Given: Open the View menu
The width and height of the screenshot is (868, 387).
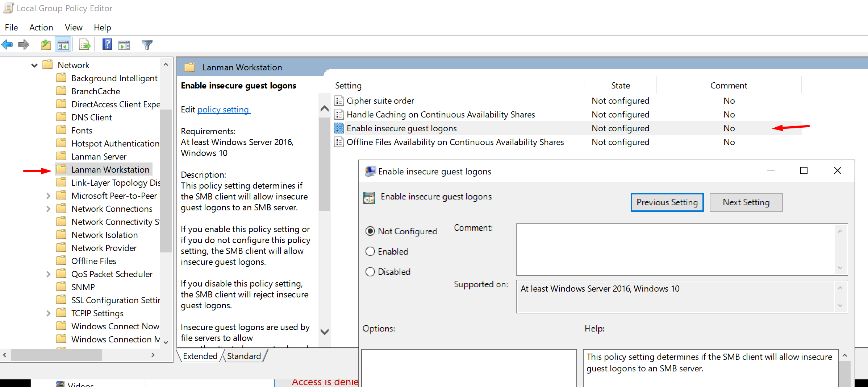Looking at the screenshot, I should 74,28.
